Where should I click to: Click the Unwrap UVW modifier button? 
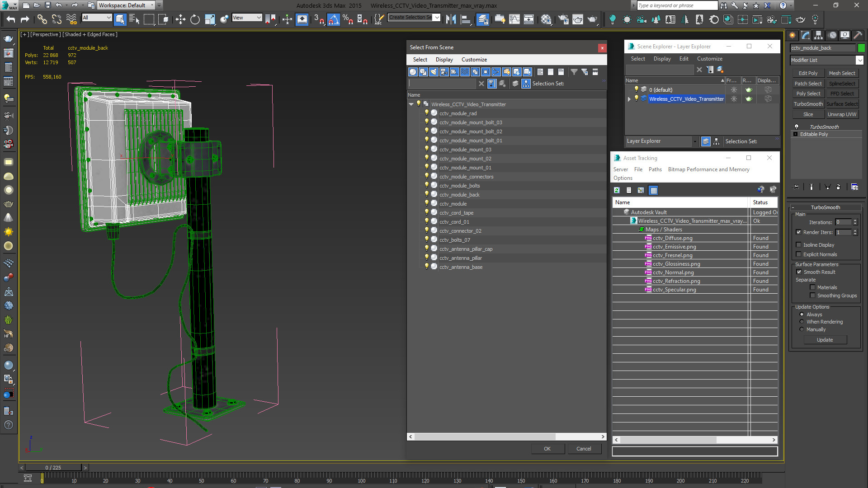tap(842, 114)
